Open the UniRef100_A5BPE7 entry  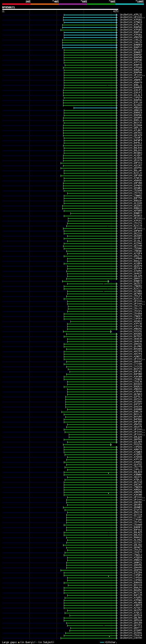(131, 80)
